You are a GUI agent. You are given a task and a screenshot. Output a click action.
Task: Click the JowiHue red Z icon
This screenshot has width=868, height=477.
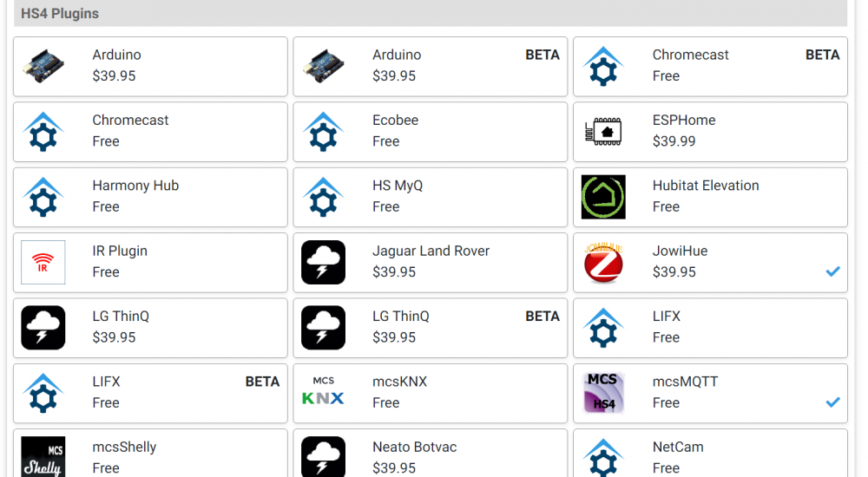pos(603,263)
